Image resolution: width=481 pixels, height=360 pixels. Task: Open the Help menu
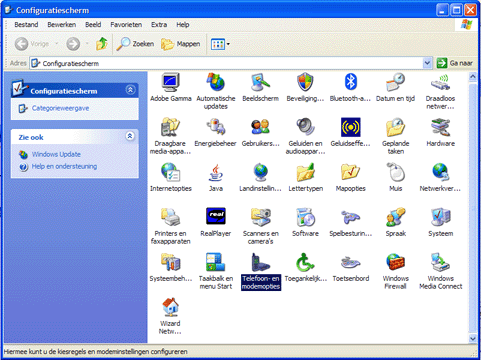click(x=183, y=25)
